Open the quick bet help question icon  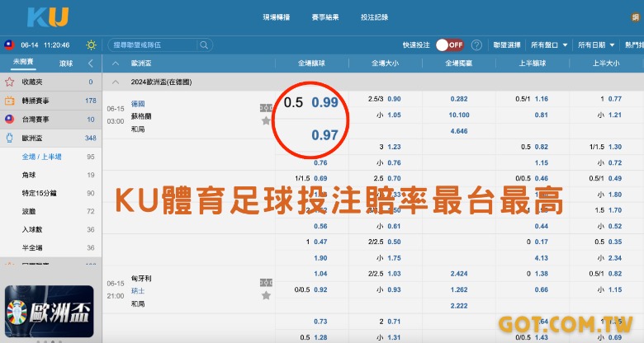pos(476,45)
